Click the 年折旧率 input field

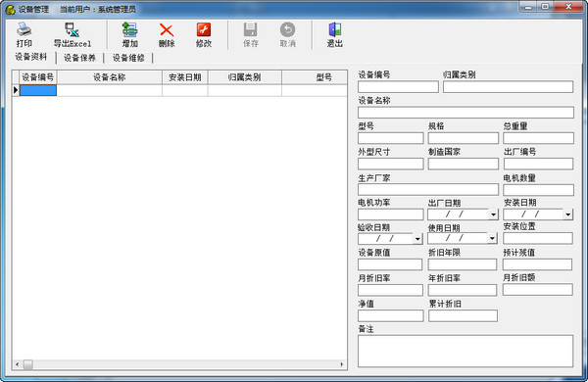[463, 290]
